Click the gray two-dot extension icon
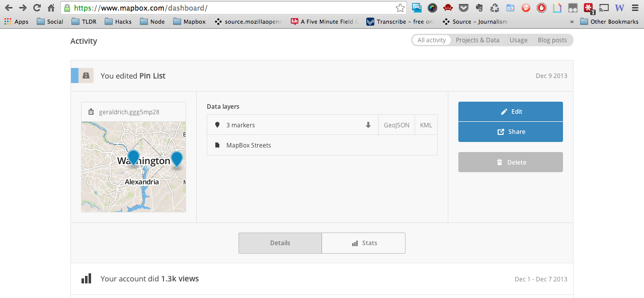 (573, 8)
